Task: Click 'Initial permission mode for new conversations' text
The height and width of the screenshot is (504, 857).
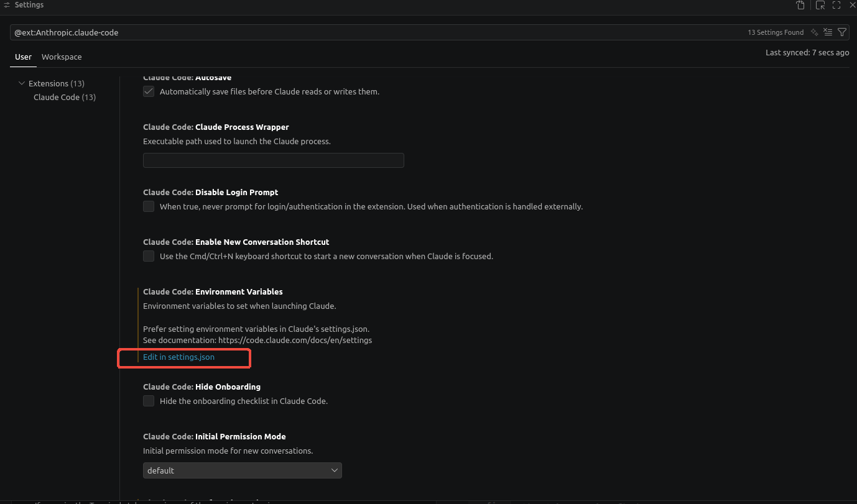Action: point(228,451)
